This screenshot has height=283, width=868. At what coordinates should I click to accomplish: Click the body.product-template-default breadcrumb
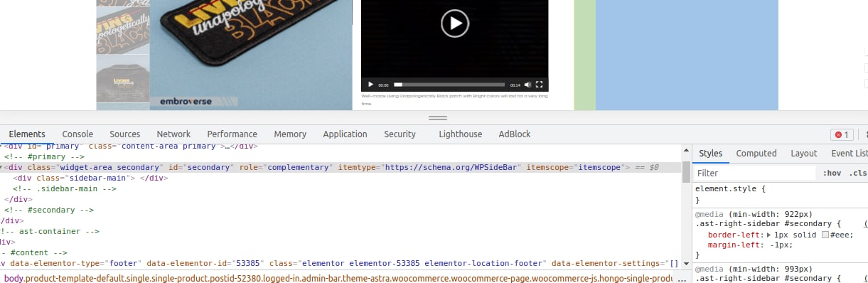(x=338, y=278)
